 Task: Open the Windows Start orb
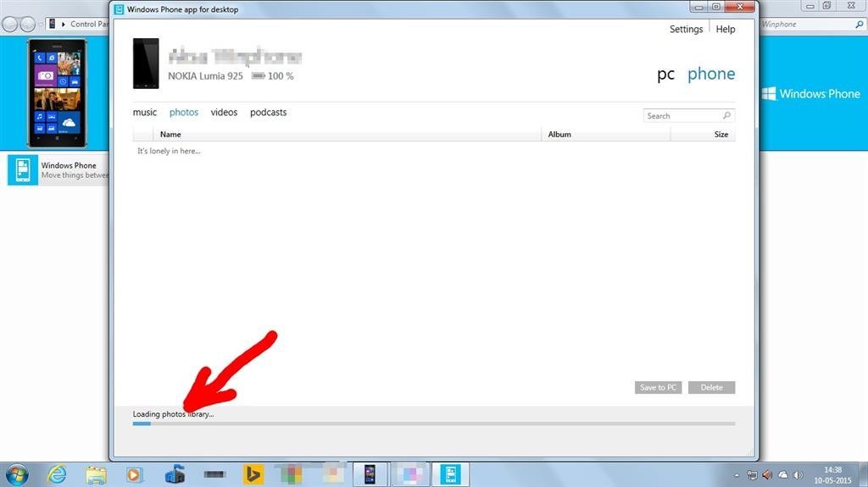click(17, 475)
